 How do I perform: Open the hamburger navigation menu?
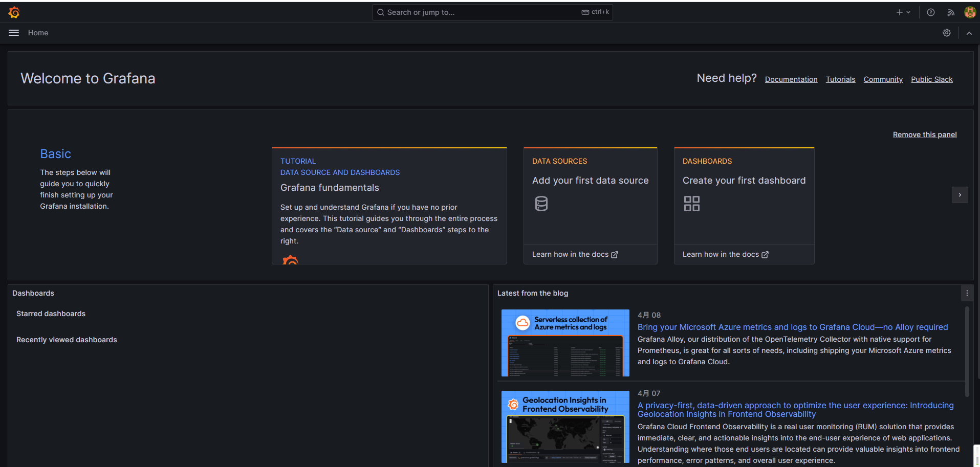(x=14, y=33)
